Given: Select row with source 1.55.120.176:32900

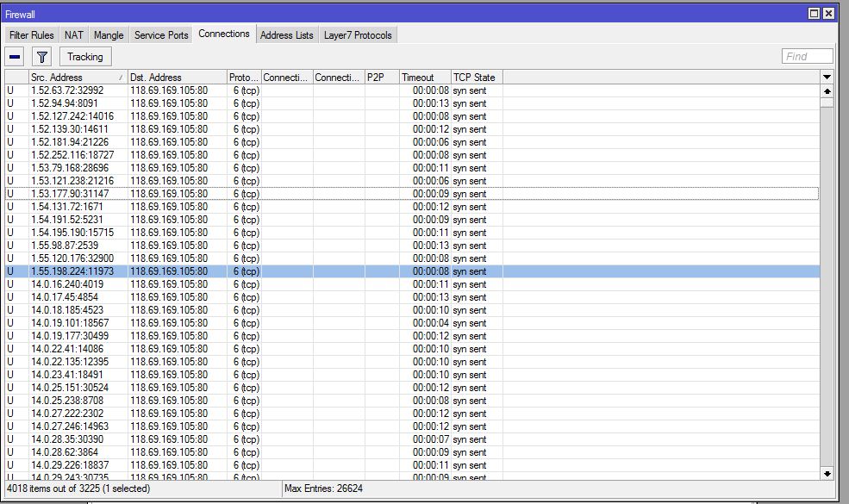Looking at the screenshot, I should coord(412,258).
